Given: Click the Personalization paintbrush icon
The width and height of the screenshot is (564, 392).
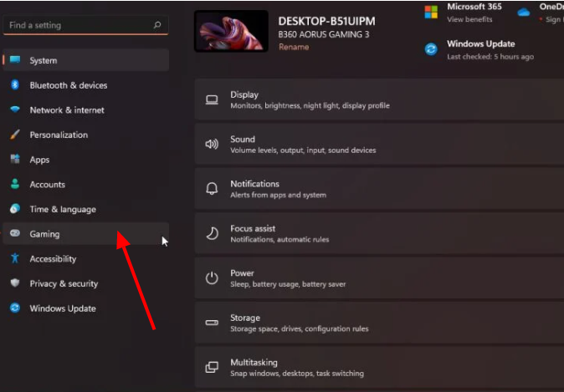Looking at the screenshot, I should 15,135.
